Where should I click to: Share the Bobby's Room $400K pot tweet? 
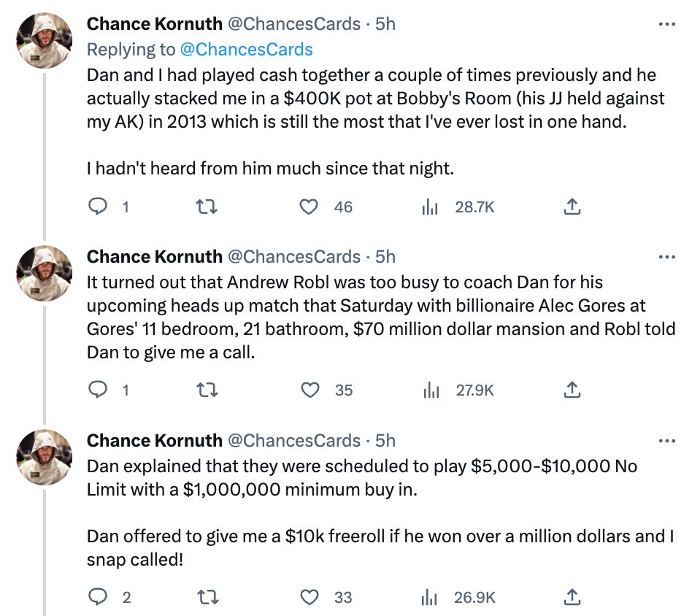(x=573, y=207)
